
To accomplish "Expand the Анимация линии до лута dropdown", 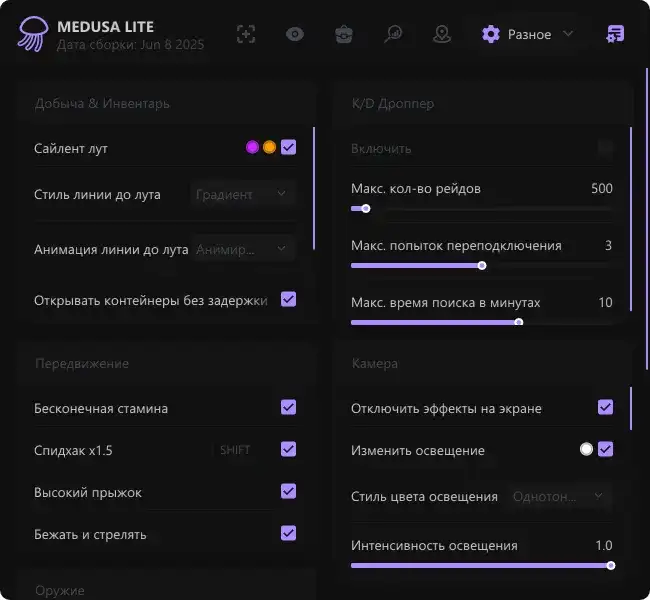I will 243,249.
